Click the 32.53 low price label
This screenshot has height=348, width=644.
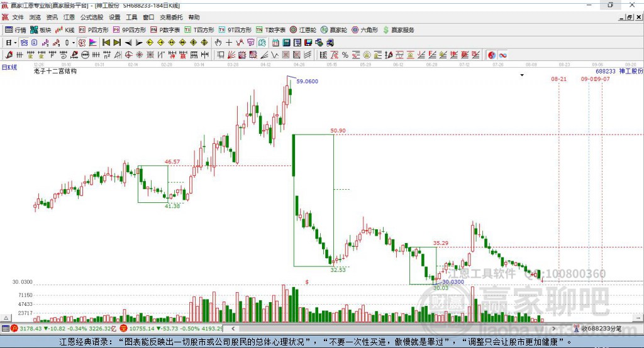pyautogui.click(x=338, y=270)
